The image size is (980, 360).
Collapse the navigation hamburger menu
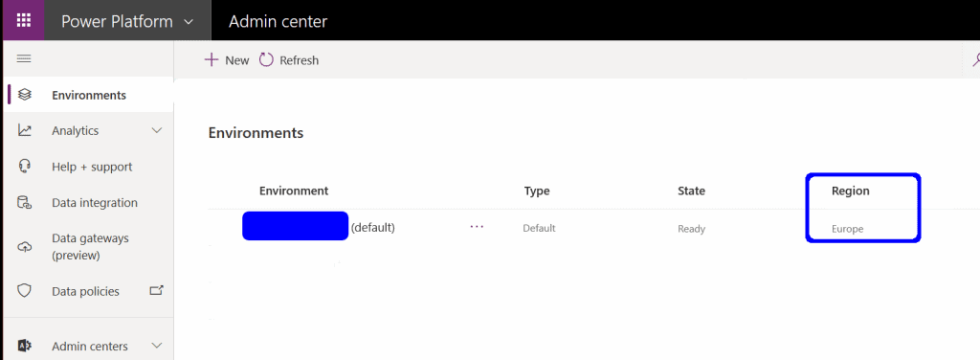pos(24,58)
